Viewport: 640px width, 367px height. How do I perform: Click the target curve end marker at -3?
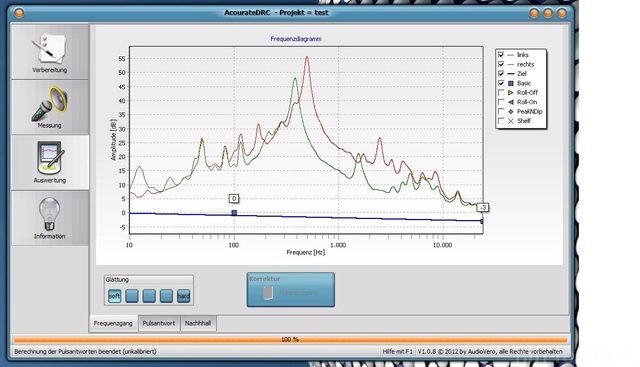[482, 221]
